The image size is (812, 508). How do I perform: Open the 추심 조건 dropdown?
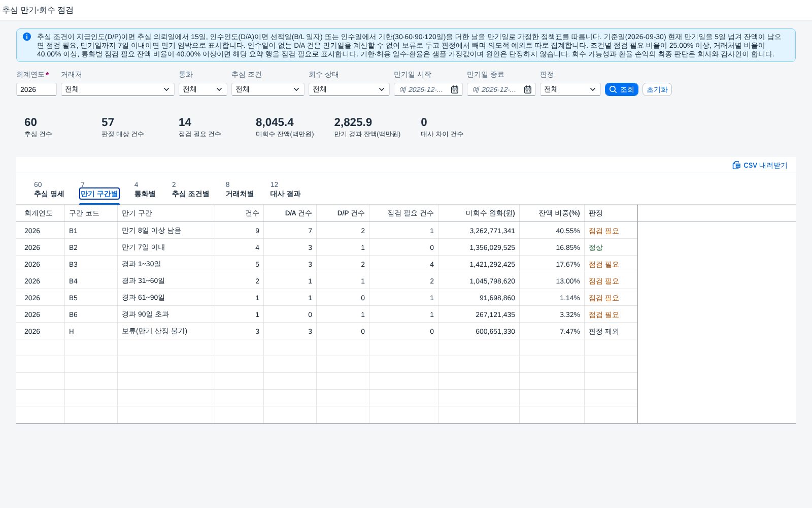point(296,89)
